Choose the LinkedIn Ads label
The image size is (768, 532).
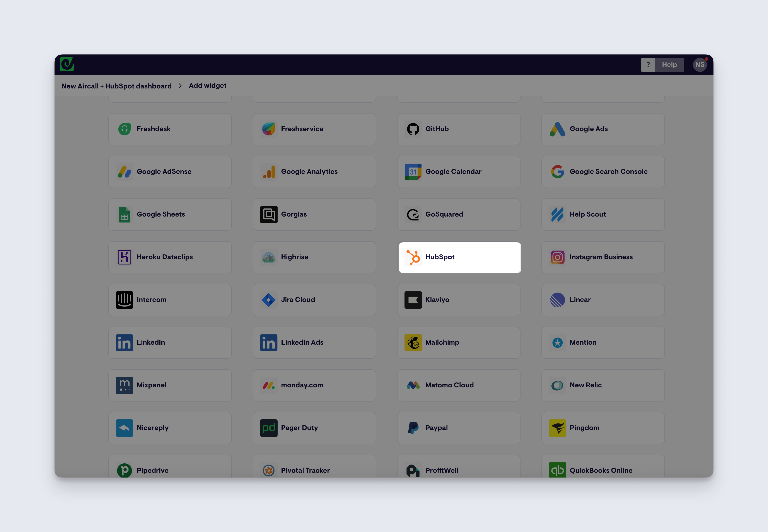click(302, 342)
